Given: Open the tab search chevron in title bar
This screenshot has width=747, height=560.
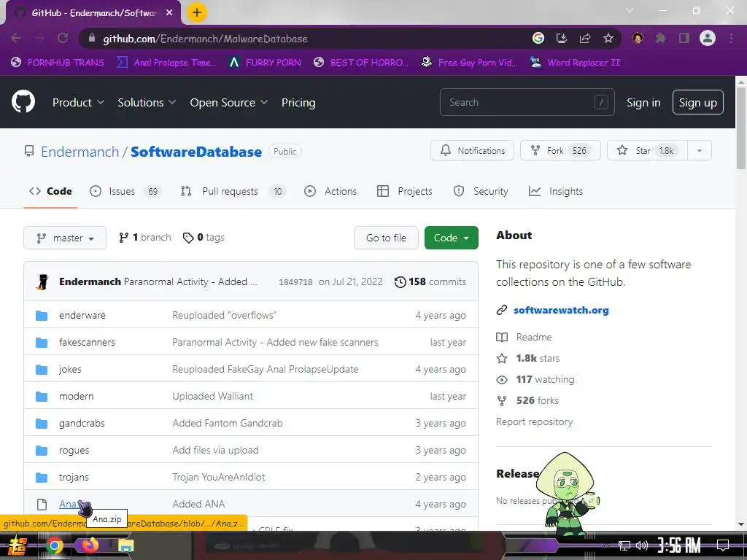Looking at the screenshot, I should 630,10.
